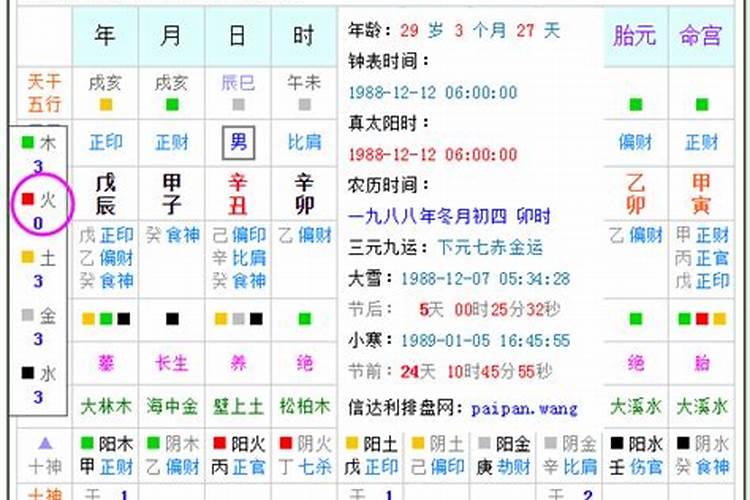This screenshot has width=750, height=500.
Task: Click the 天干五行 row label
Action: pos(44,93)
